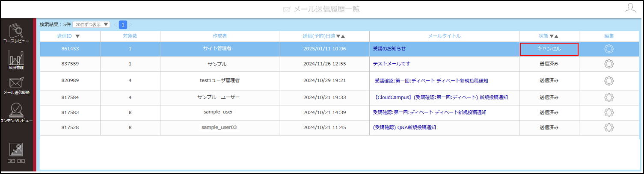
Task: Select the send ID 817528 cell
Action: [70, 127]
